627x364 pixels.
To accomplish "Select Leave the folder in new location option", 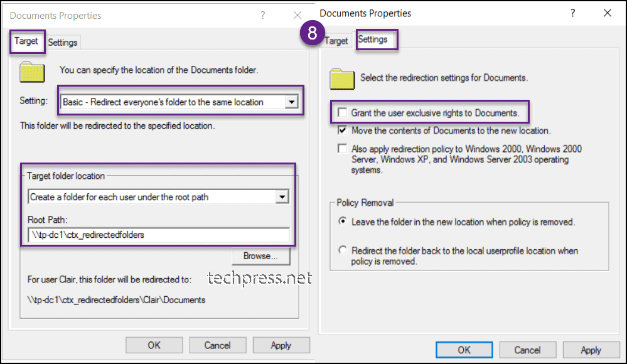I will pyautogui.click(x=343, y=221).
